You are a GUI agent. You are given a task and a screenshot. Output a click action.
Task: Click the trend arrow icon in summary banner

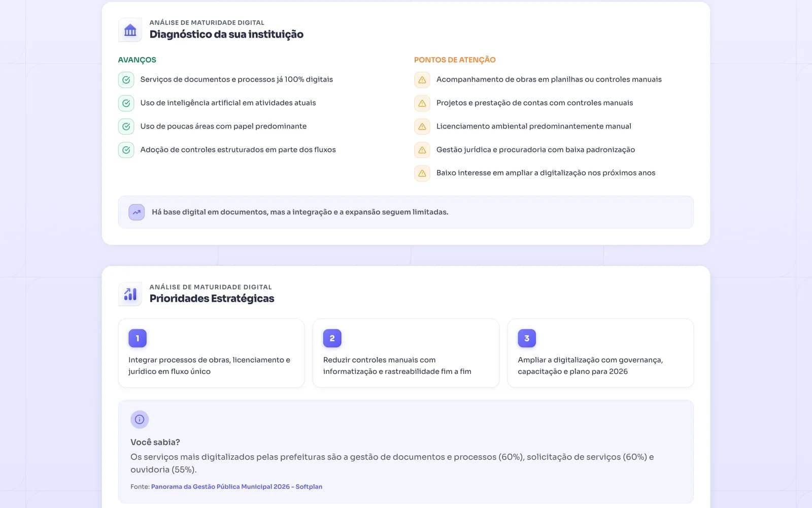(x=137, y=212)
